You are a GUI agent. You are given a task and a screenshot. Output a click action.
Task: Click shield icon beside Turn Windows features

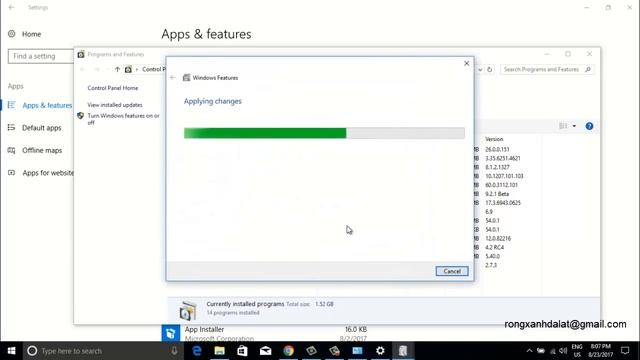click(x=80, y=116)
